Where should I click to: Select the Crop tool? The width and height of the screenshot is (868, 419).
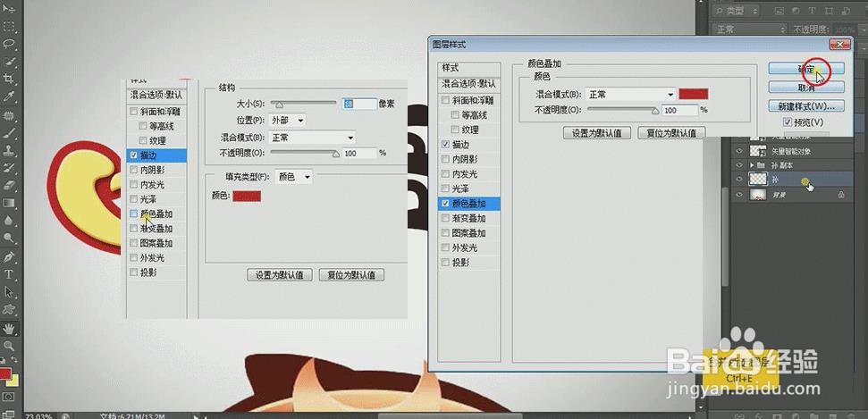pos(9,79)
